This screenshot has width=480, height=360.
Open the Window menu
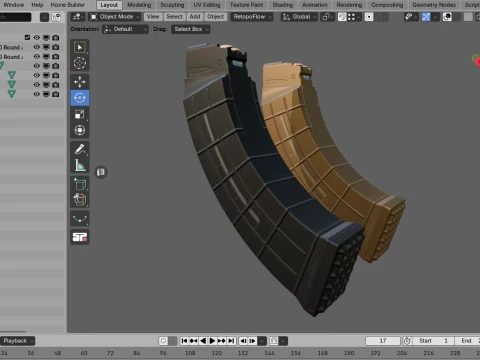[x=14, y=5]
